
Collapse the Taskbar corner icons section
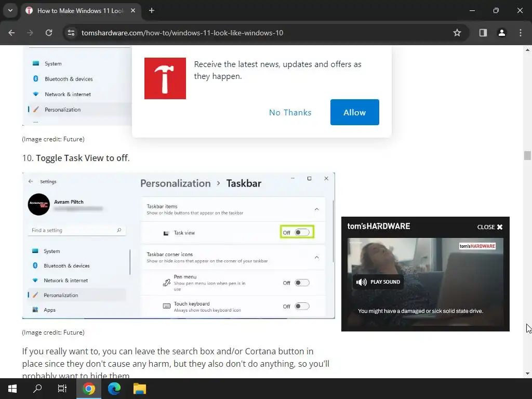[x=316, y=258]
